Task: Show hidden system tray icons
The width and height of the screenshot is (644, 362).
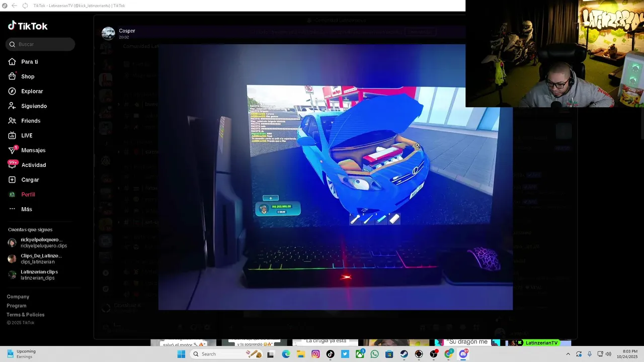Action: coord(568,354)
